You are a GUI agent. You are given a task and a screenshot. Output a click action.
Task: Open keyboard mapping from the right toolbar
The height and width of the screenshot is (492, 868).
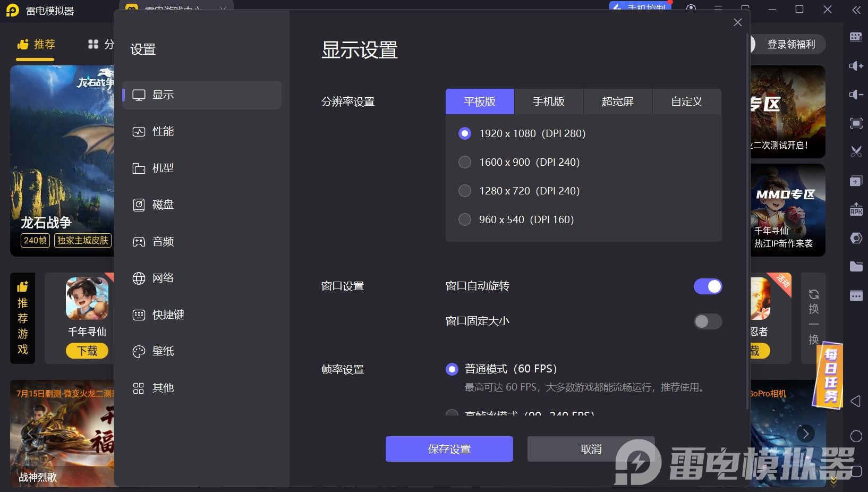[x=856, y=37]
